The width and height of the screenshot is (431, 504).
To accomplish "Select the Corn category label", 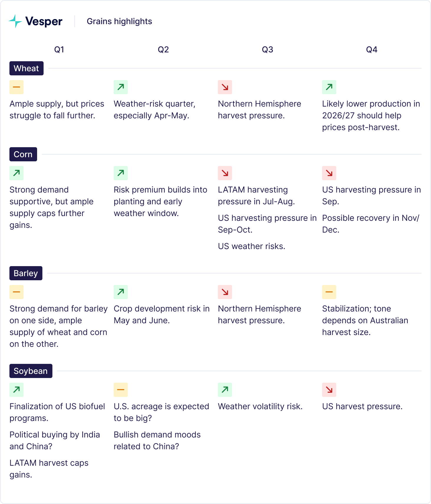I will pyautogui.click(x=23, y=154).
